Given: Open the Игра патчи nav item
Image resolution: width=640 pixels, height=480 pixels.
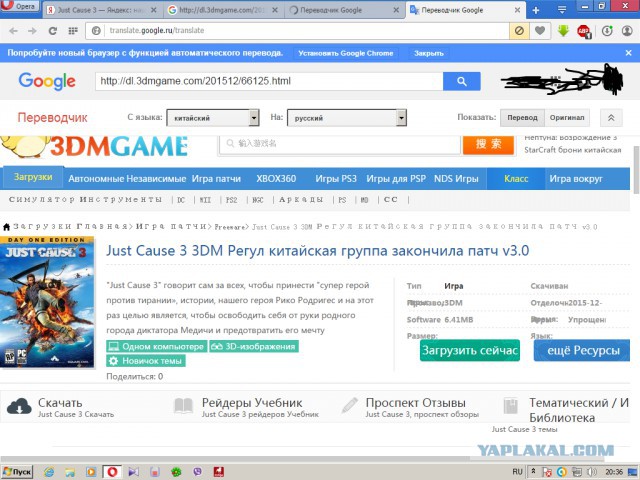Looking at the screenshot, I should [x=216, y=179].
